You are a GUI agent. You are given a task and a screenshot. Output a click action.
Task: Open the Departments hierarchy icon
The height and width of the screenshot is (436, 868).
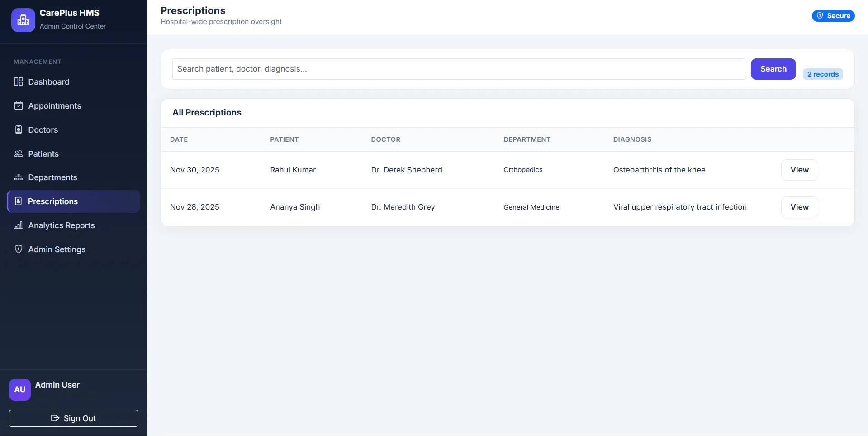(19, 177)
